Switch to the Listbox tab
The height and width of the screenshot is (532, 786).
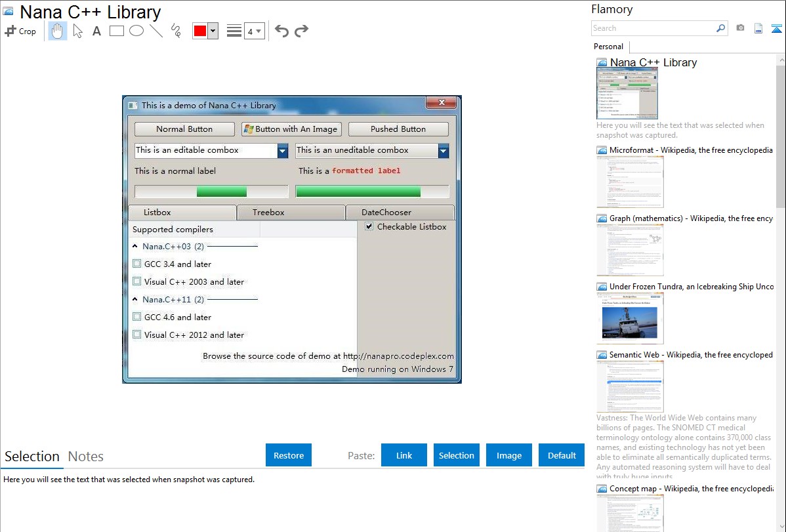pyautogui.click(x=182, y=213)
